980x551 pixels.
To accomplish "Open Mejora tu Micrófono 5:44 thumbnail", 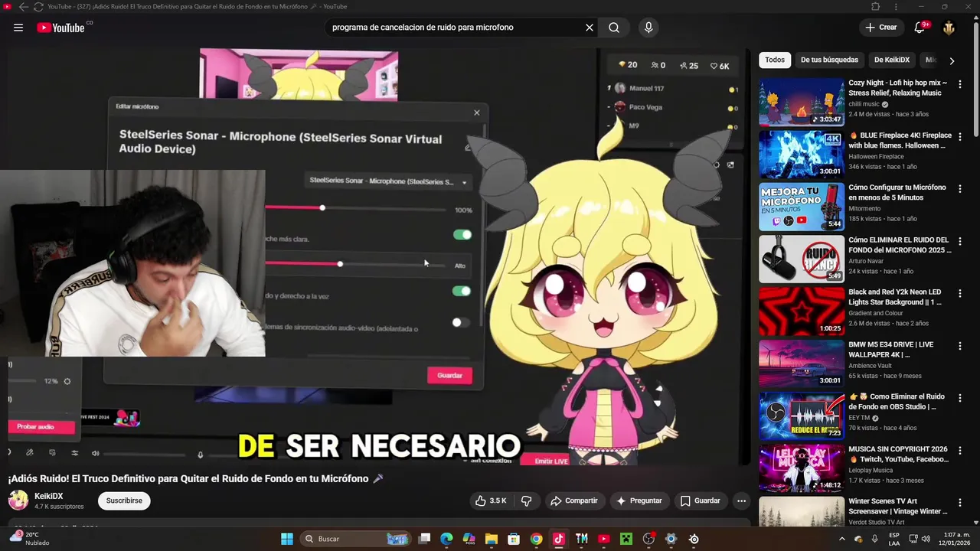I will pyautogui.click(x=802, y=207).
